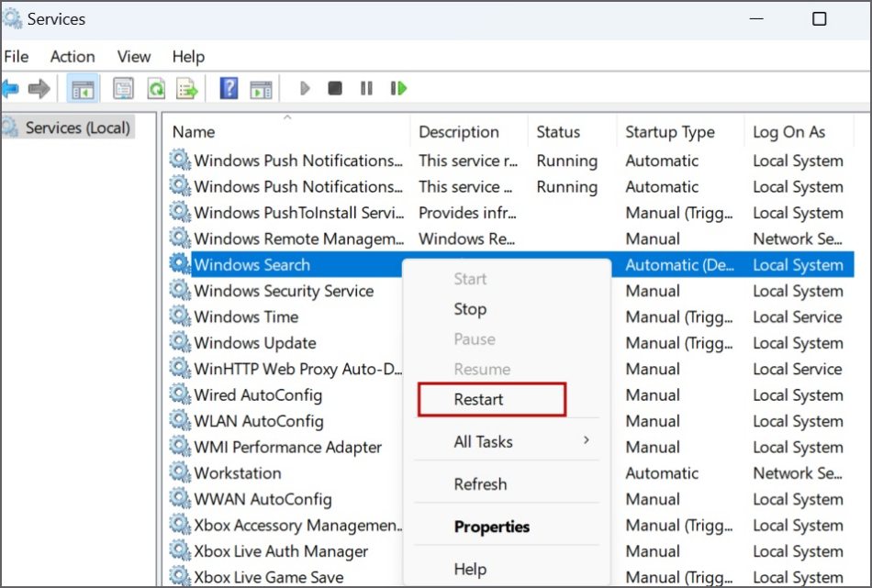Maximize the Services window
The width and height of the screenshot is (872, 588).
tap(819, 19)
